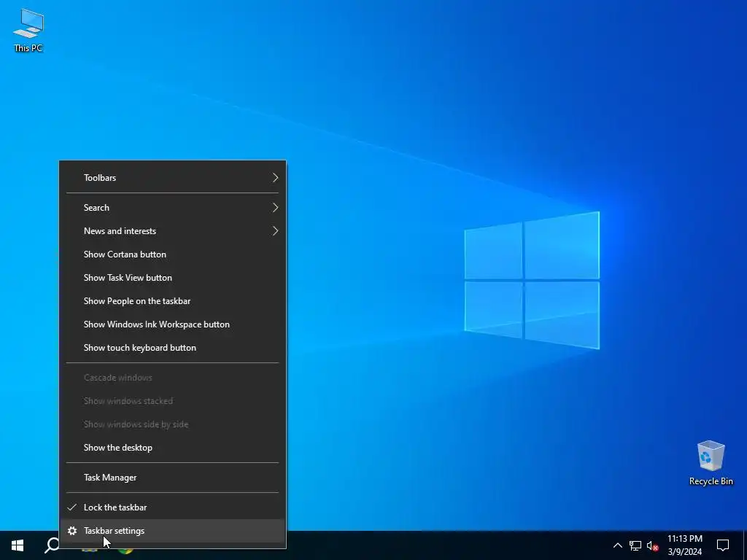Open Taskbar settings menu entry
Image resolution: width=747 pixels, height=560 pixels.
[172, 531]
